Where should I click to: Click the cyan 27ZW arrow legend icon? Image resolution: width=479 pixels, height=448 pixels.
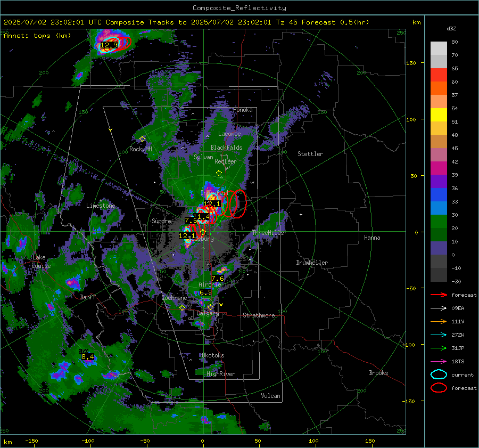click(x=439, y=335)
